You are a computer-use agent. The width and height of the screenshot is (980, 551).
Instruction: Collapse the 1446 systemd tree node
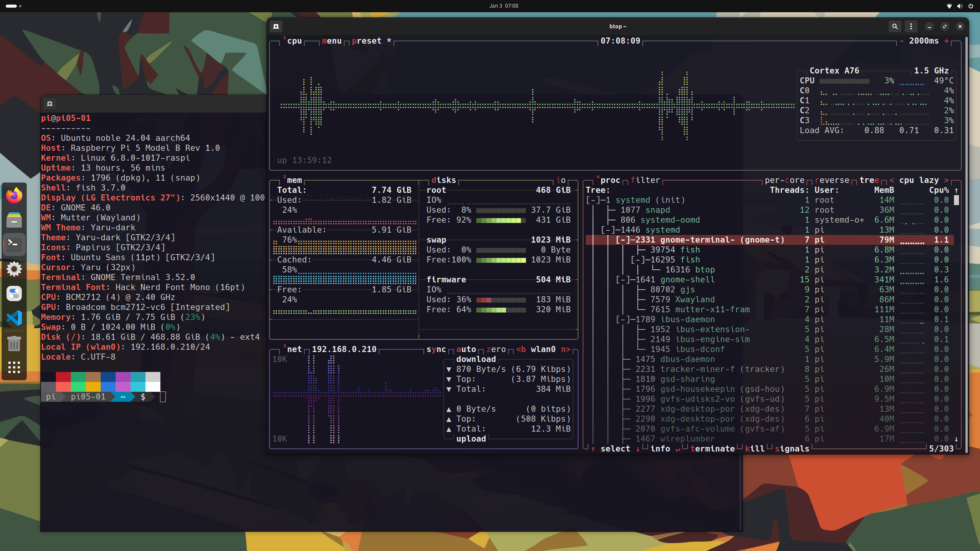tap(608, 230)
